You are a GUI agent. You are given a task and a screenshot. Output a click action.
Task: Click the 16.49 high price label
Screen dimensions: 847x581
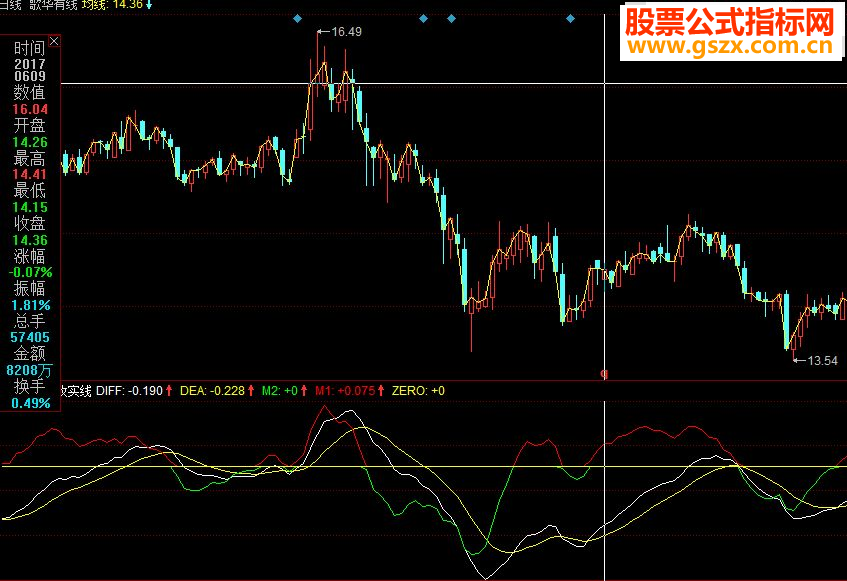346,32
